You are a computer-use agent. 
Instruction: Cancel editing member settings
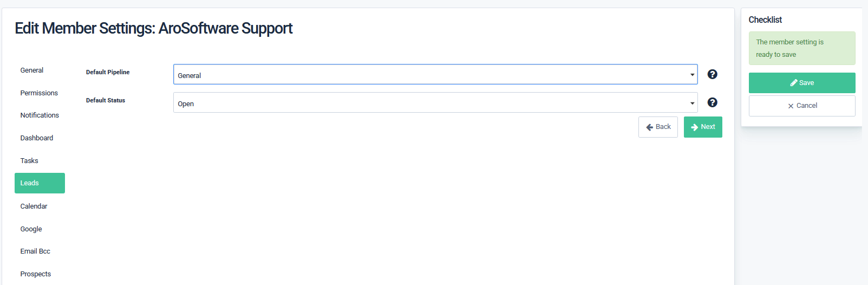click(802, 106)
